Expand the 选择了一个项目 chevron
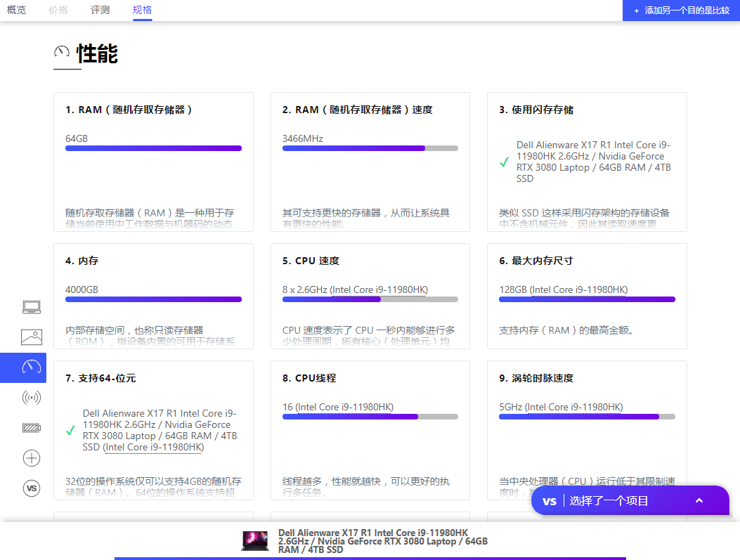This screenshot has height=560, width=740. pyautogui.click(x=699, y=500)
